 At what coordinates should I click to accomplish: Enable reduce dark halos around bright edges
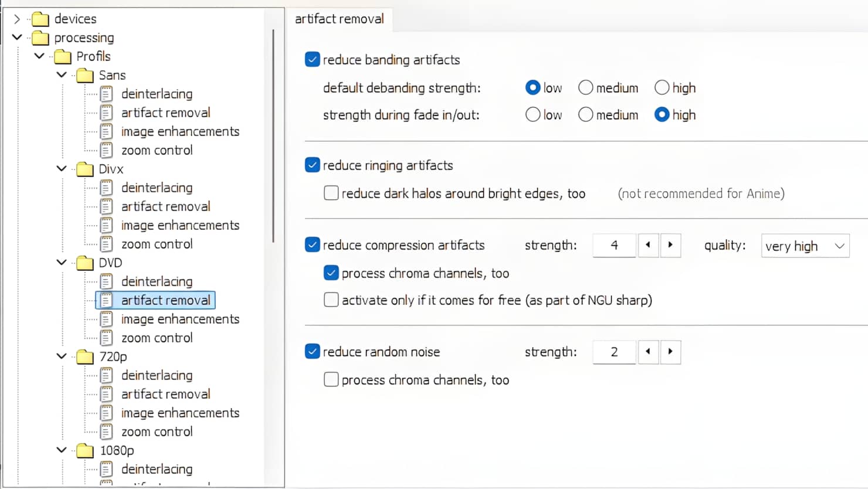[331, 193]
